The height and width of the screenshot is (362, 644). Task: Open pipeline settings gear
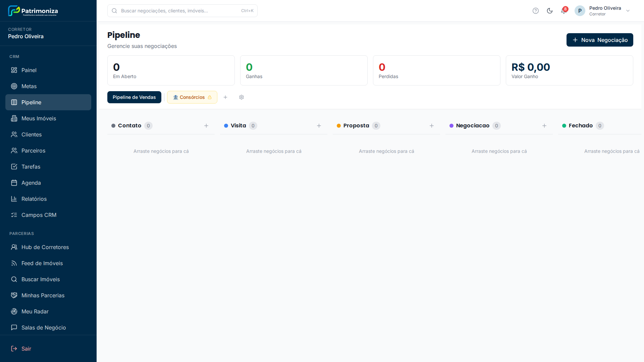(x=241, y=97)
